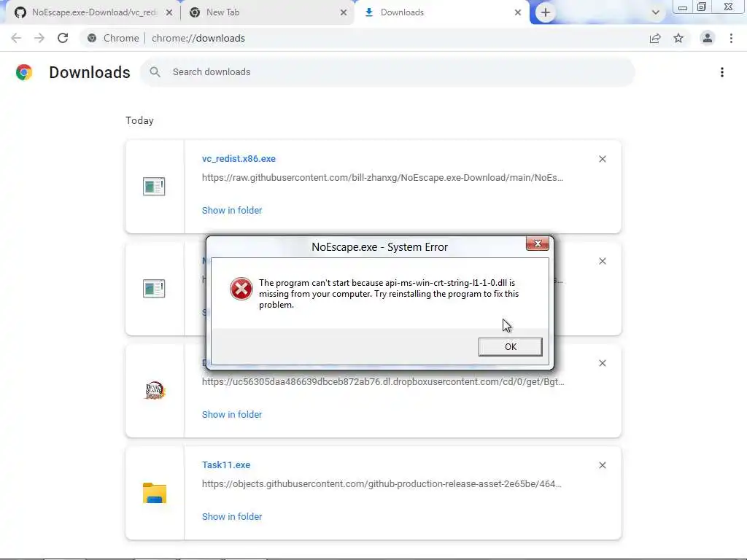Remove Task11.exe from the downloads list

[x=602, y=465]
